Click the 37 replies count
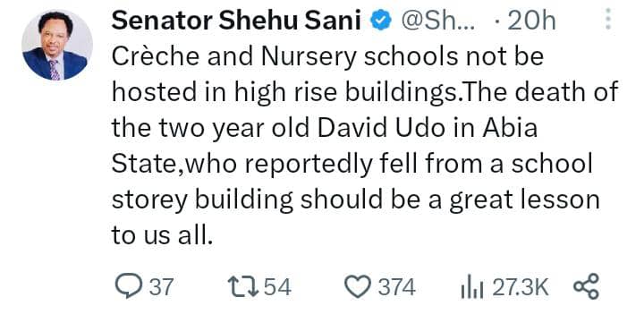This screenshot has height=323, width=644. 161,287
